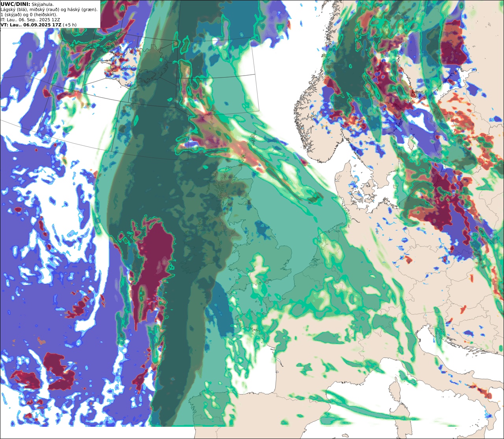Image resolution: width=504 pixels, height=439 pixels.
Task: Click the "VT: Lau.. 06.09.2025 17Z" valid time
Action: [x=31, y=25]
